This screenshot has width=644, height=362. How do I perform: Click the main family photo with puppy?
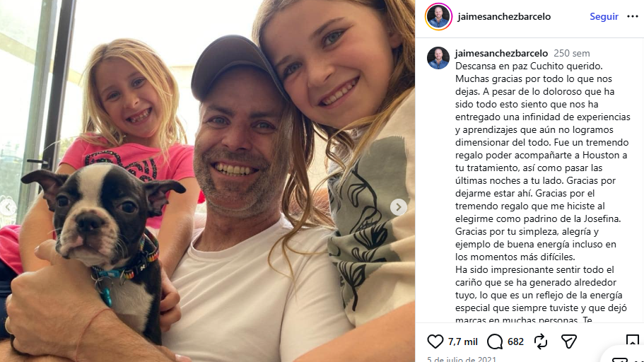click(207, 181)
